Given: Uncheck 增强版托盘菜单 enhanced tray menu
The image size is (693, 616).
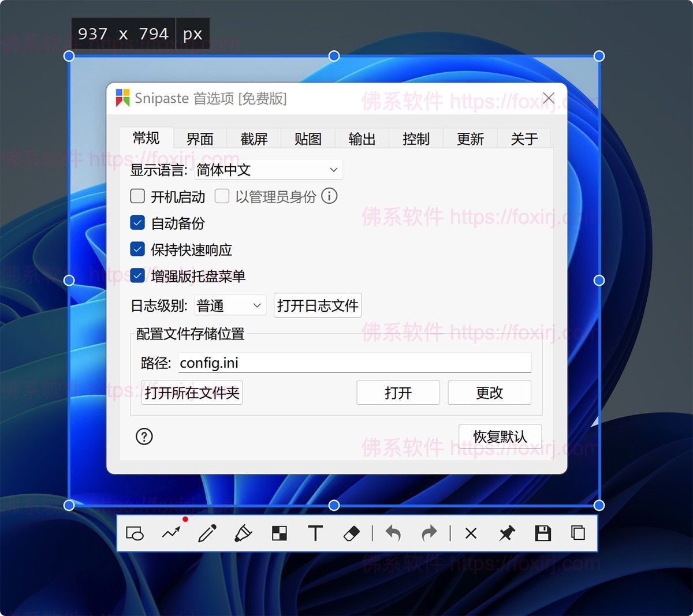Looking at the screenshot, I should pyautogui.click(x=137, y=275).
